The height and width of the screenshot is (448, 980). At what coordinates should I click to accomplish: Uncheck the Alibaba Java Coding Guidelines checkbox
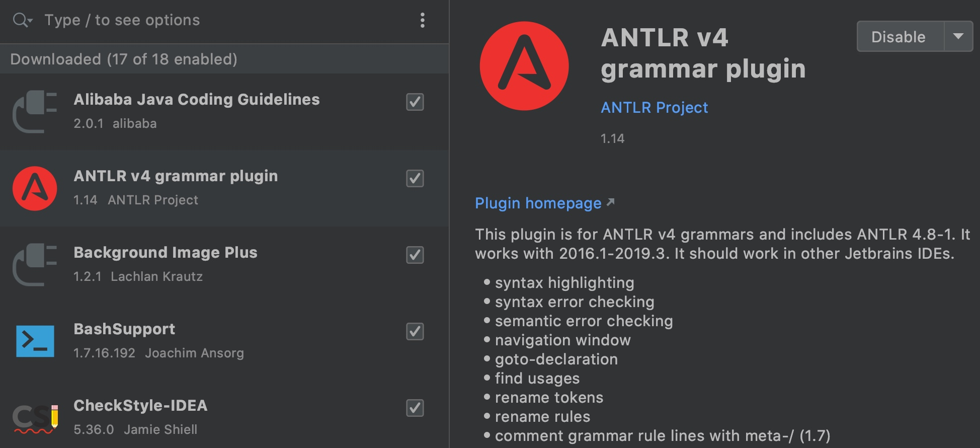click(415, 102)
